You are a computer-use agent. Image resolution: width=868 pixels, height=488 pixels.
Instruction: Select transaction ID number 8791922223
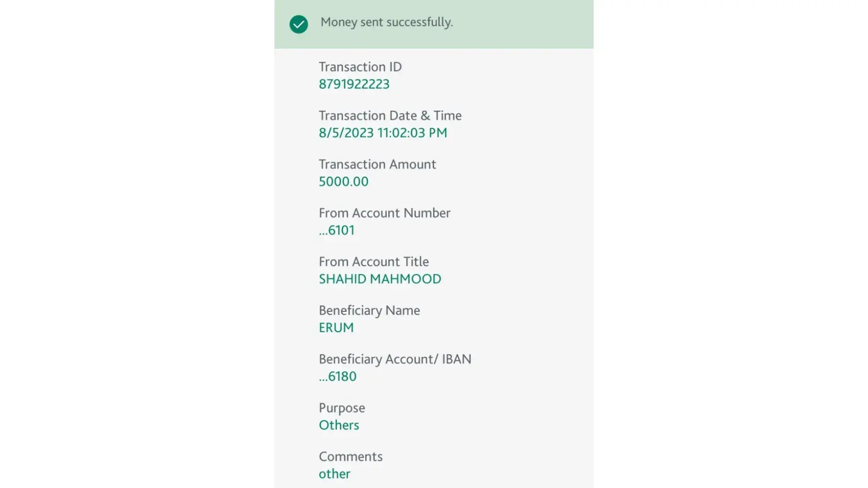pyautogui.click(x=354, y=84)
